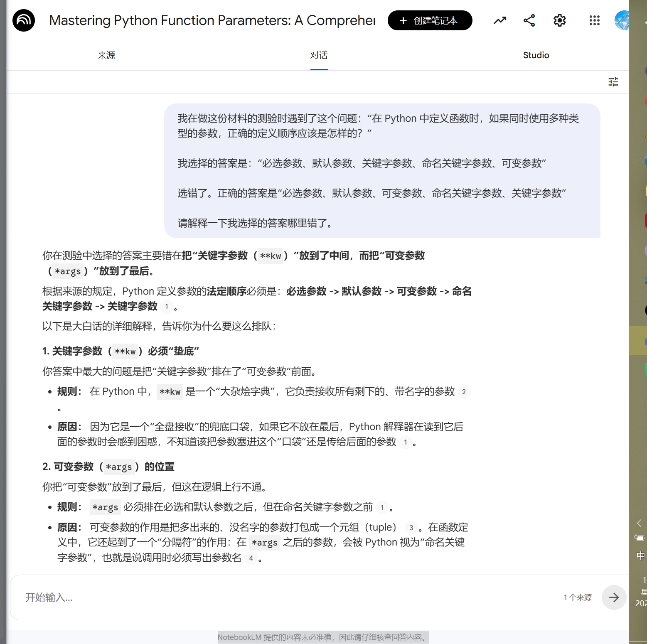Click the 创建笔记本 button

coord(430,20)
